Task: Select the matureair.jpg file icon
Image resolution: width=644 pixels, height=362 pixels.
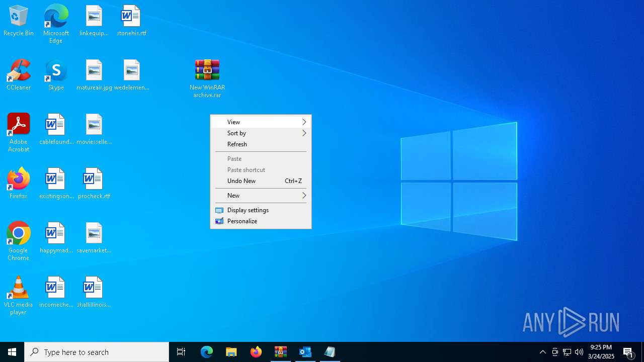Action: tap(94, 75)
